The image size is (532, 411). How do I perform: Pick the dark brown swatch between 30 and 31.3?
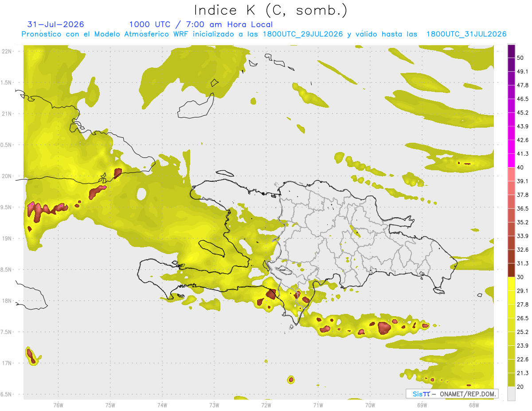pos(511,270)
